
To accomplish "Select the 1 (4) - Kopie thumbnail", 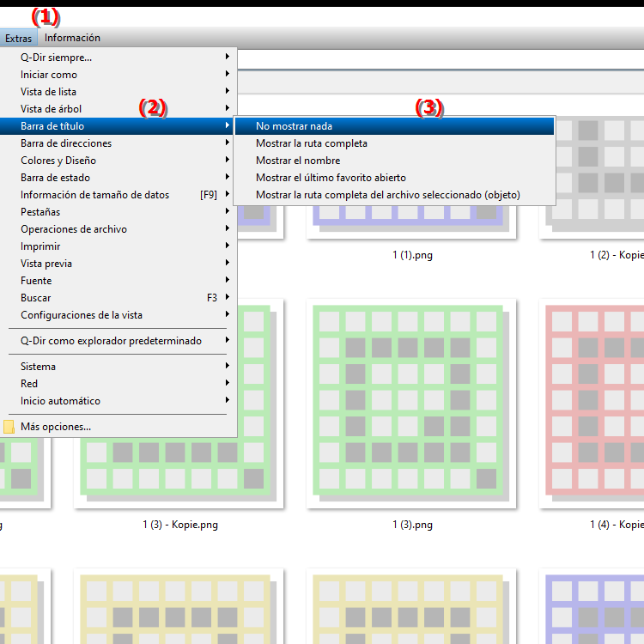I will pyautogui.click(x=592, y=404).
